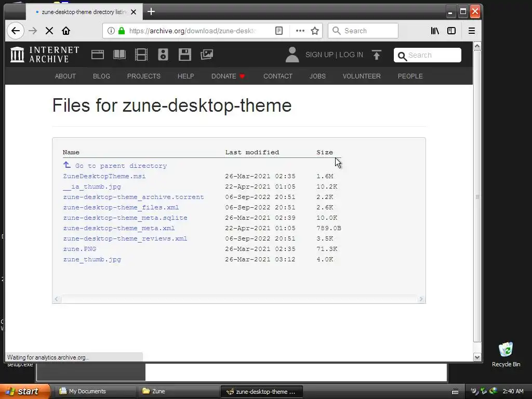
Task: Open Recycle Bin on desktop
Action: tap(506, 354)
